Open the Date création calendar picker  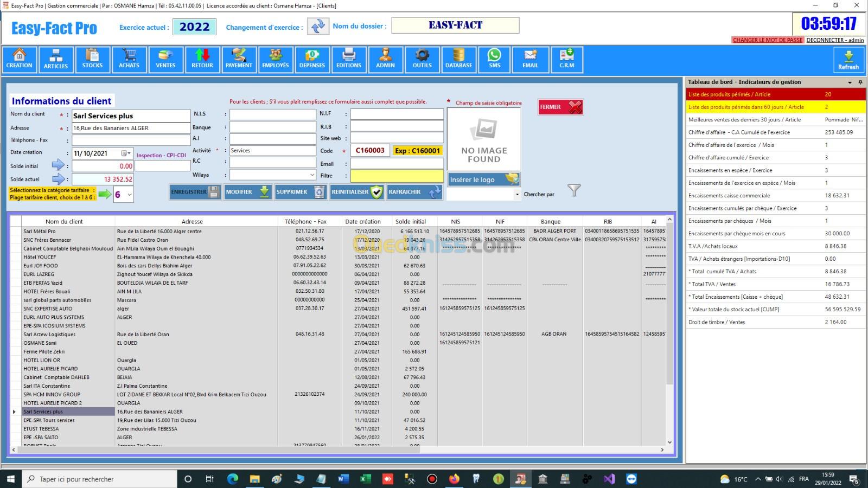click(x=125, y=153)
